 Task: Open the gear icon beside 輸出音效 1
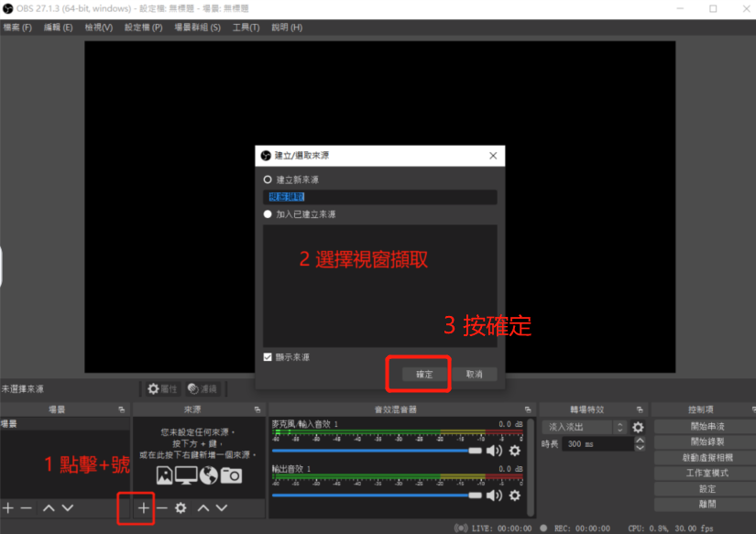[514, 496]
